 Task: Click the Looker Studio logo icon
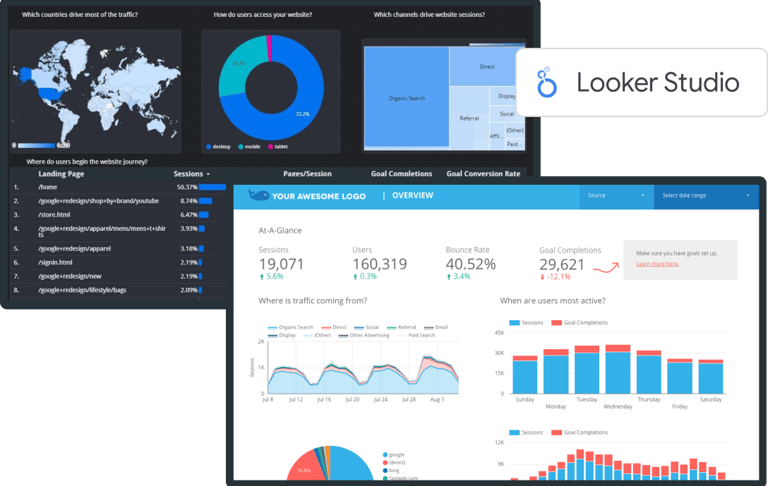pos(547,82)
